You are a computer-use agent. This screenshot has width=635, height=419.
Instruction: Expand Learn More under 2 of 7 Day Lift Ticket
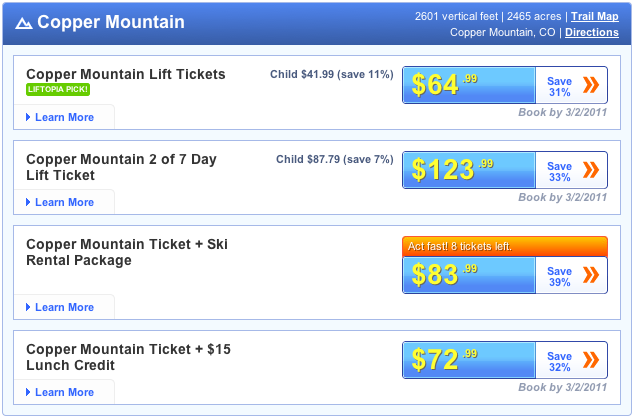64,202
